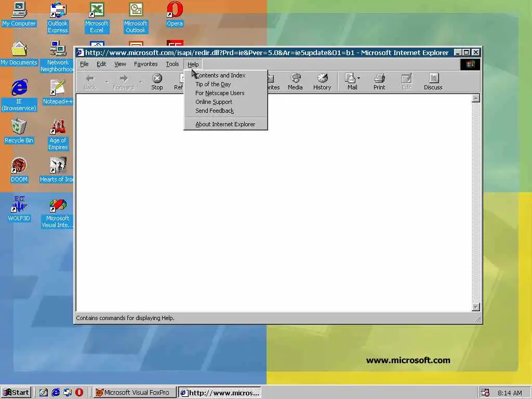Select Opera desktop shortcut
The height and width of the screenshot is (399, 532).
coord(175,14)
